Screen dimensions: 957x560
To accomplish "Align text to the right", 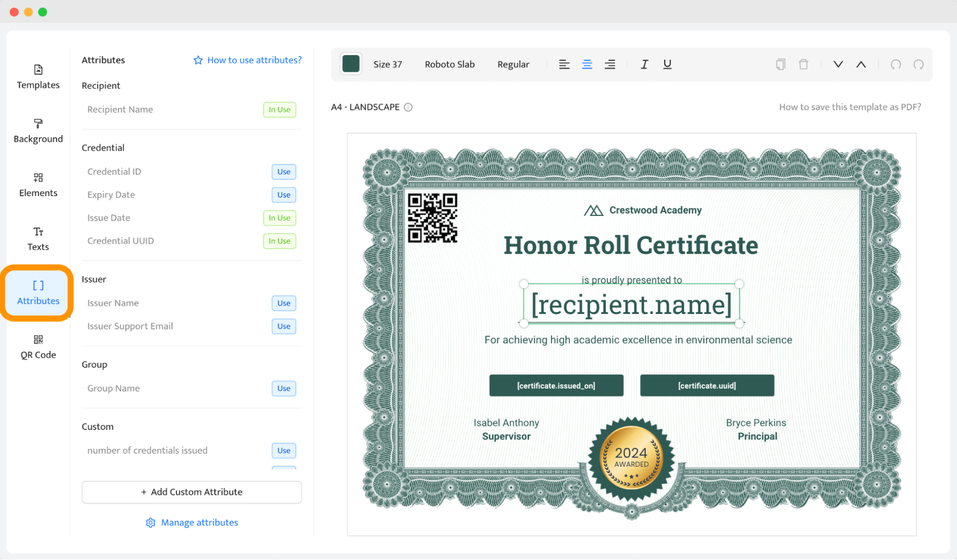I will point(610,64).
